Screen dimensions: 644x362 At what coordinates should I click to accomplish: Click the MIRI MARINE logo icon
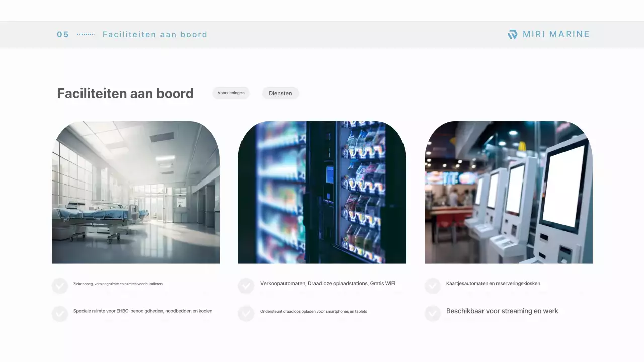[512, 34]
